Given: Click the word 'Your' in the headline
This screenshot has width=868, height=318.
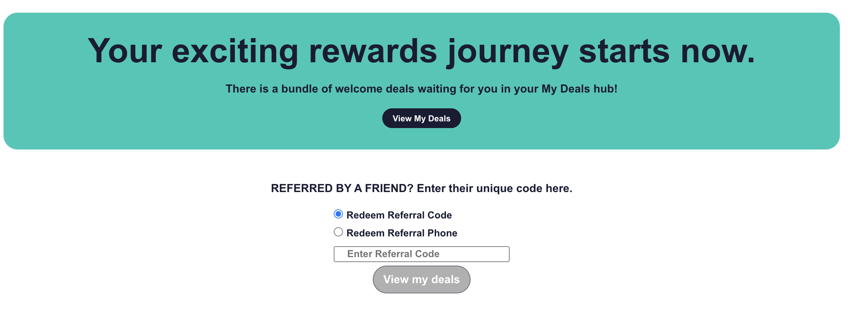Looking at the screenshot, I should [x=125, y=51].
